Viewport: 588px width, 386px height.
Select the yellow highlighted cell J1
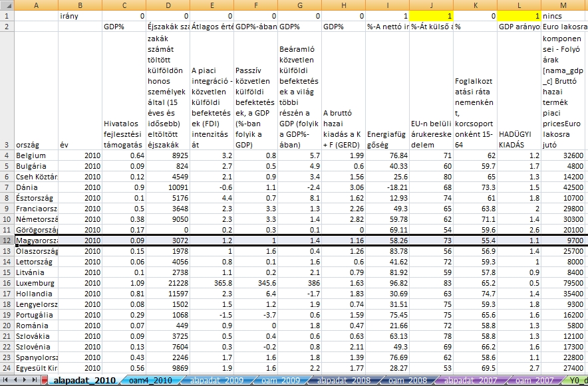pos(431,15)
